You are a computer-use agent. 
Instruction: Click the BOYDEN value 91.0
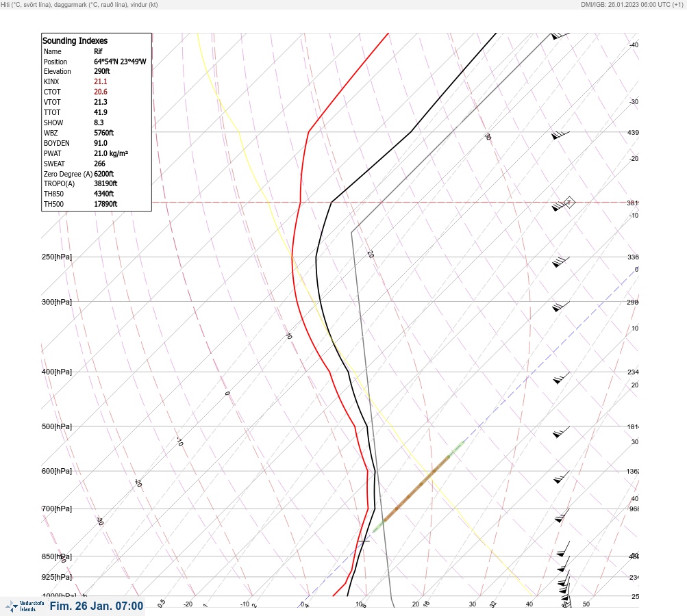click(100, 143)
